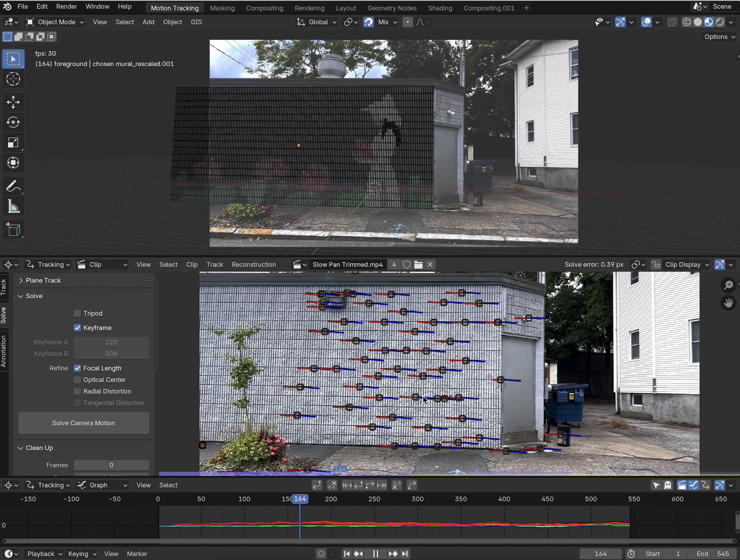Uncheck the Keyframe checkbox
Viewport: 740px width, 560px height.
point(77,327)
